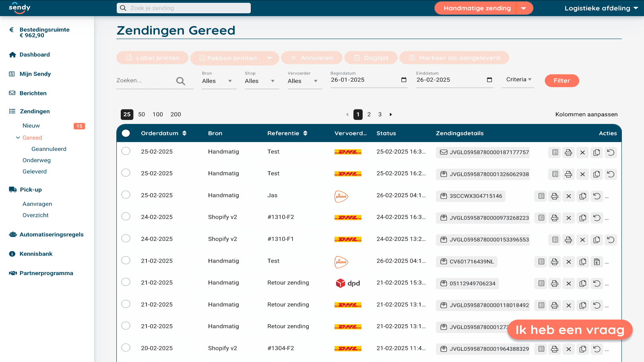Click the Sendy logo top left

[x=19, y=8]
